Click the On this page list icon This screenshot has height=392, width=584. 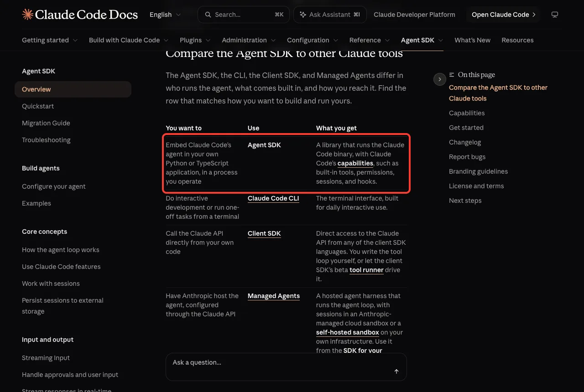[452, 75]
